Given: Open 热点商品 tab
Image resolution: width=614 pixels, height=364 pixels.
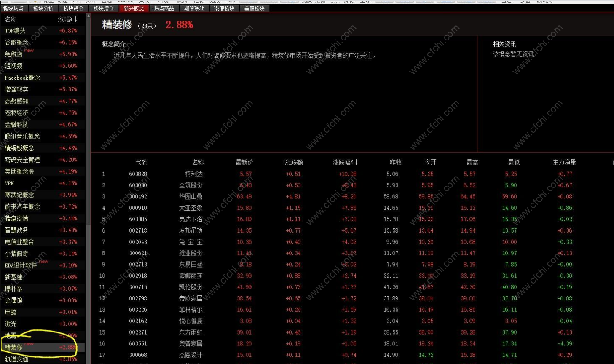Looking at the screenshot, I should [164, 8].
